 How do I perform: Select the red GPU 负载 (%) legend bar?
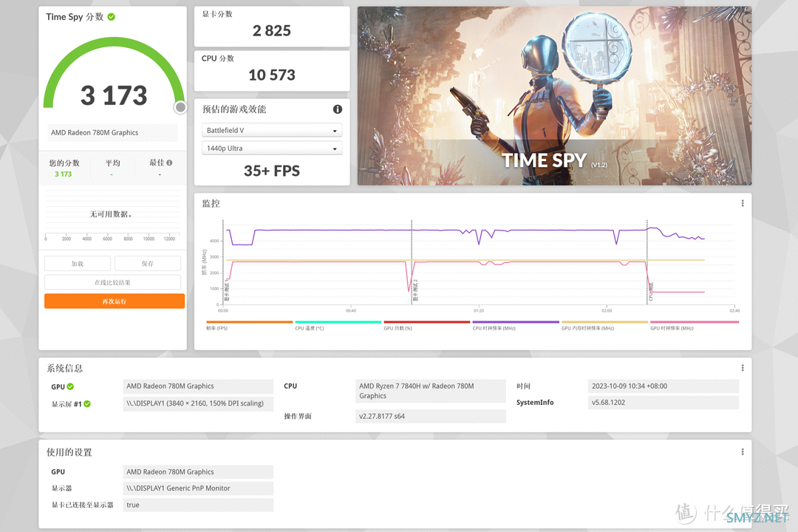tap(427, 321)
